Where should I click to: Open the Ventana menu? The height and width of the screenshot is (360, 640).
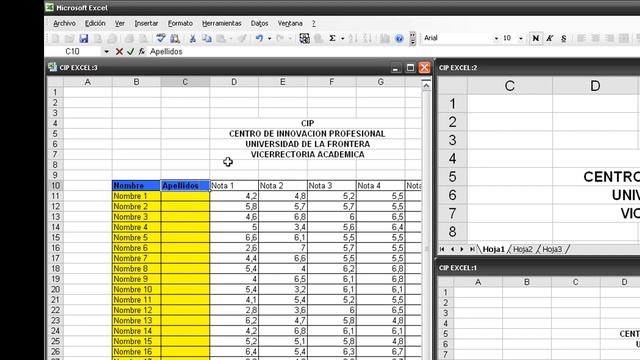290,23
